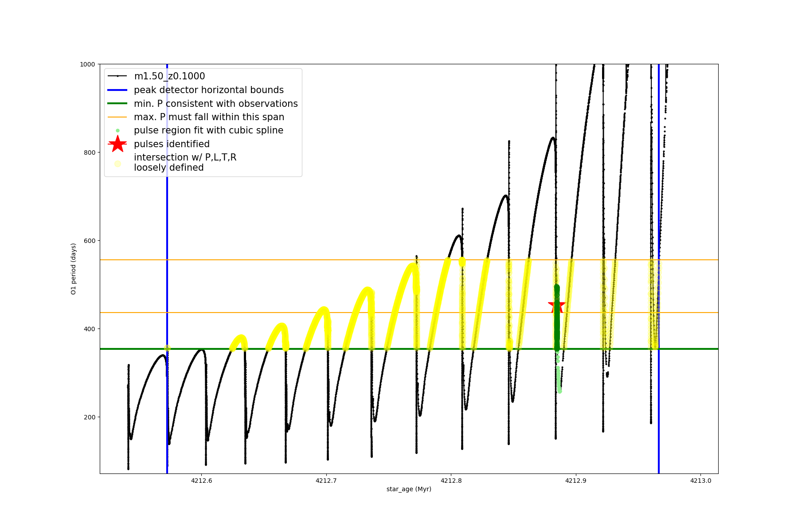Click the pale yellow dot legend marker
The width and height of the screenshot is (798, 532).
[117, 164]
